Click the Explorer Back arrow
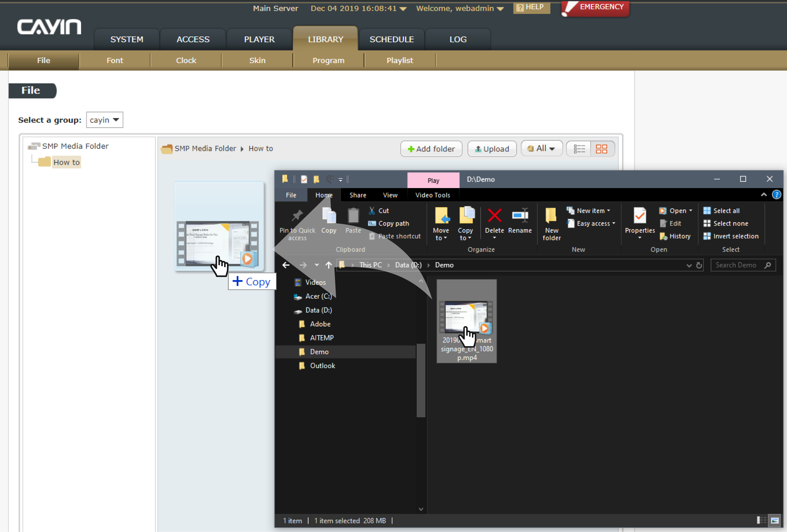Image resolution: width=787 pixels, height=532 pixels. [x=286, y=265]
